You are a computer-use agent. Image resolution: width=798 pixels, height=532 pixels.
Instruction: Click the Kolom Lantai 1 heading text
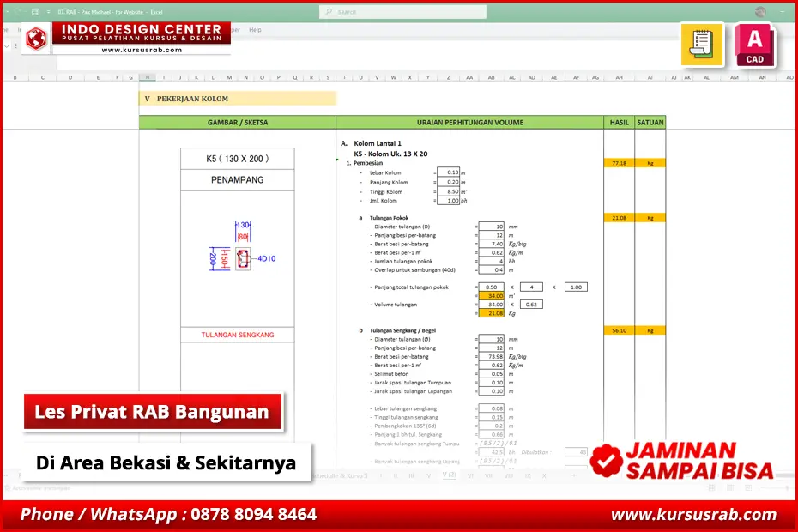click(x=378, y=143)
